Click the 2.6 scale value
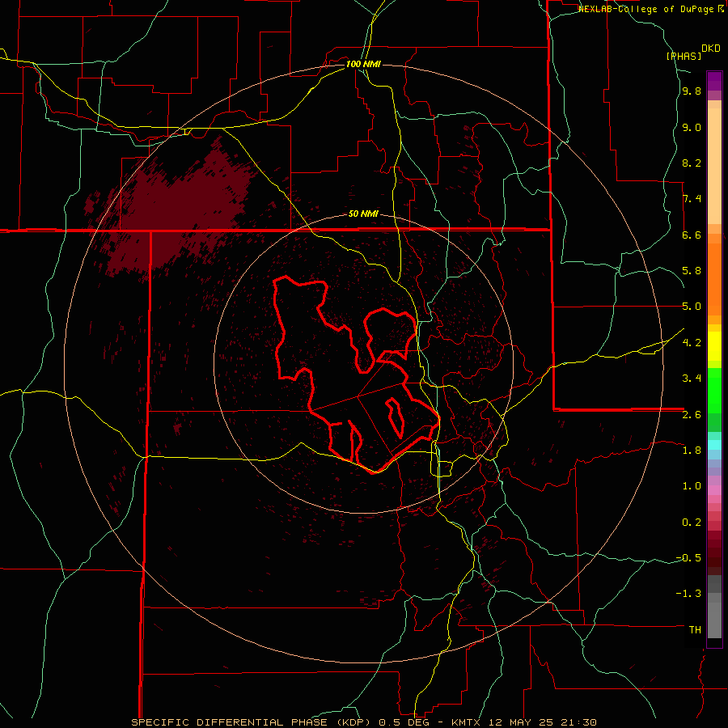Screen dimensions: 728x728 692,415
